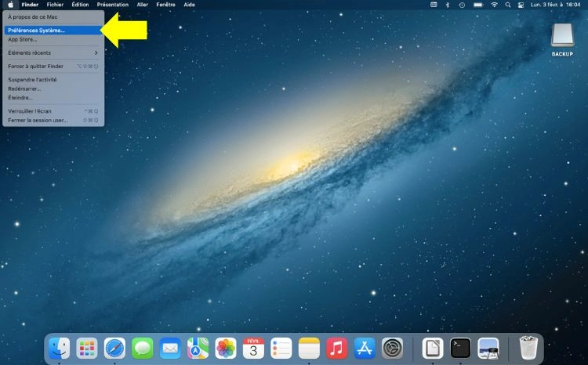Click the Bluetooth menu bar icon
This screenshot has width=588, height=365.
click(448, 5)
